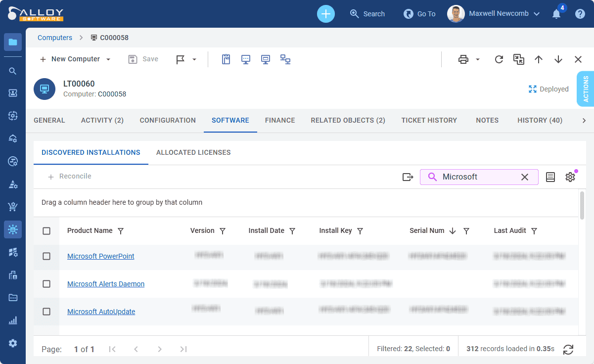Click the print icon in the toolbar
Image resolution: width=594 pixels, height=364 pixels.
pos(463,59)
